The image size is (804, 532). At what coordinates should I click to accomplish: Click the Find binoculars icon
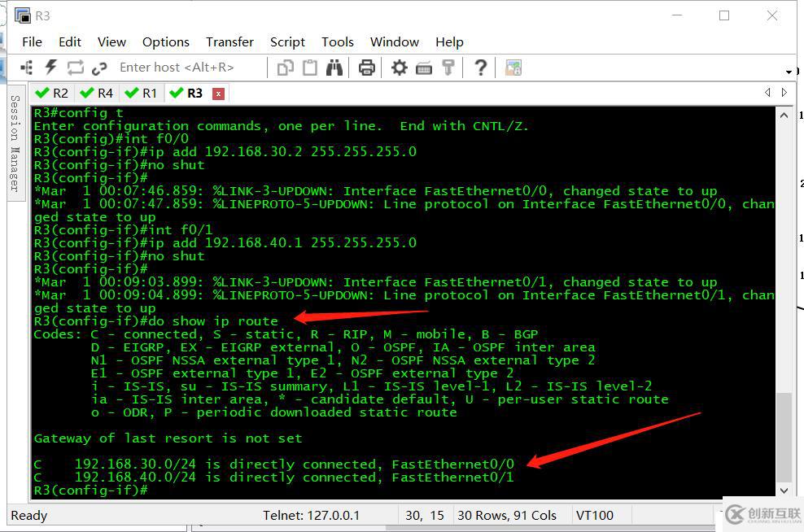pos(334,68)
